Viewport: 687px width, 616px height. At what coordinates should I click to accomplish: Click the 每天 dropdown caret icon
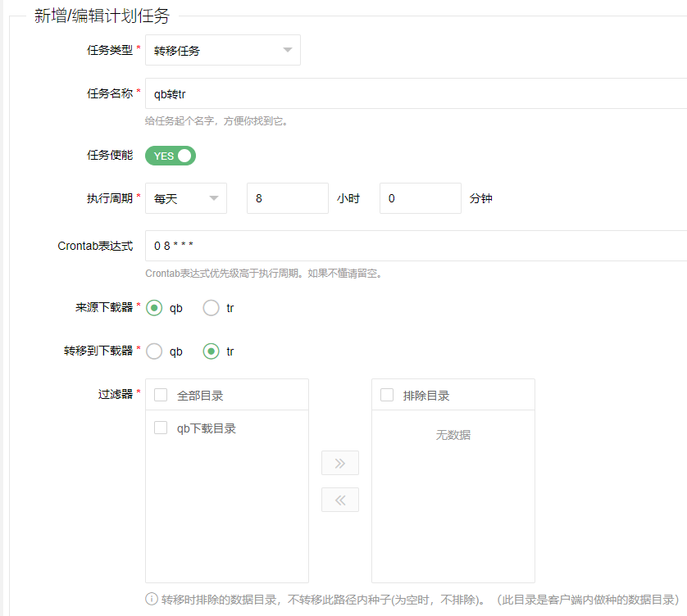click(x=214, y=198)
